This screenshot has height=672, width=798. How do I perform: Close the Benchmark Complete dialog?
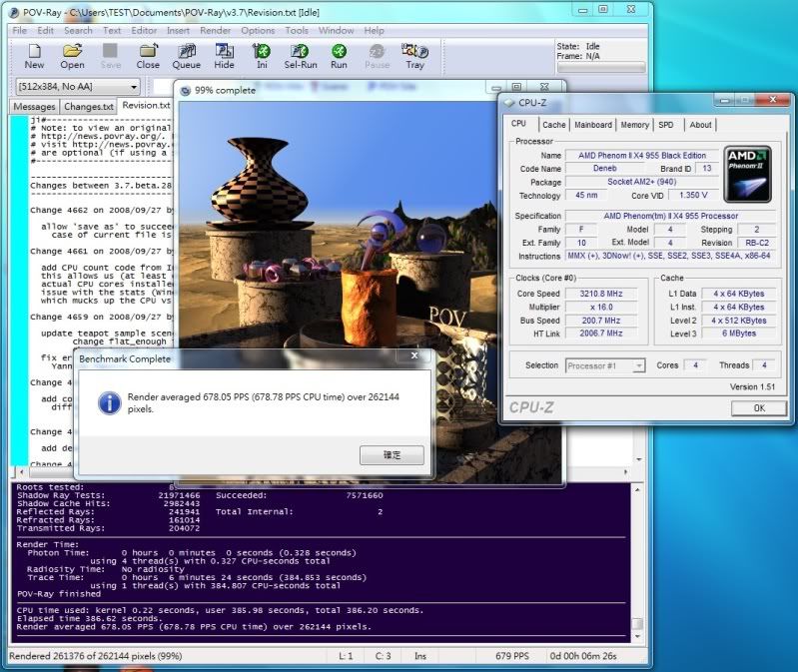pyautogui.click(x=414, y=355)
